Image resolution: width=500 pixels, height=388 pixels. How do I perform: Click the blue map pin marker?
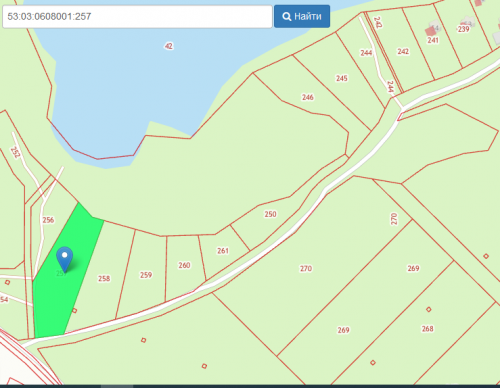click(65, 259)
